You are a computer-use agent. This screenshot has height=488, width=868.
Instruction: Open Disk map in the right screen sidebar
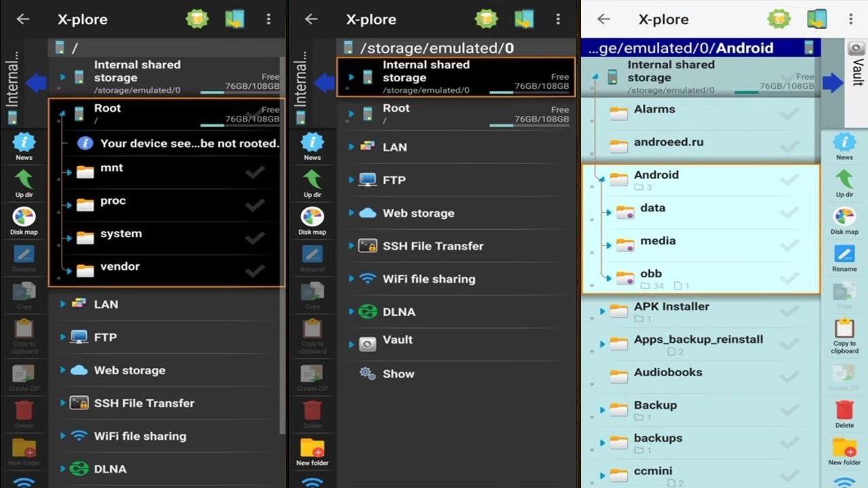point(844,221)
